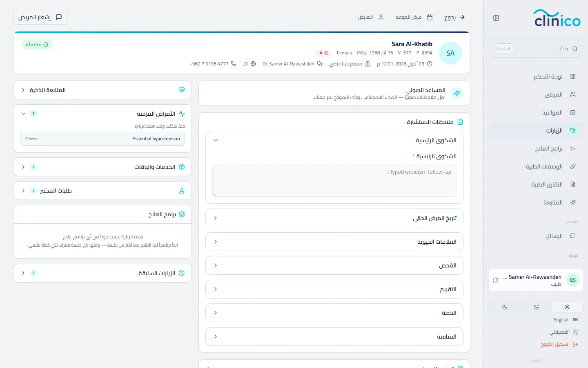Select the moon-star auto theme toggle
Screen dimensions: 588x368
536,307
